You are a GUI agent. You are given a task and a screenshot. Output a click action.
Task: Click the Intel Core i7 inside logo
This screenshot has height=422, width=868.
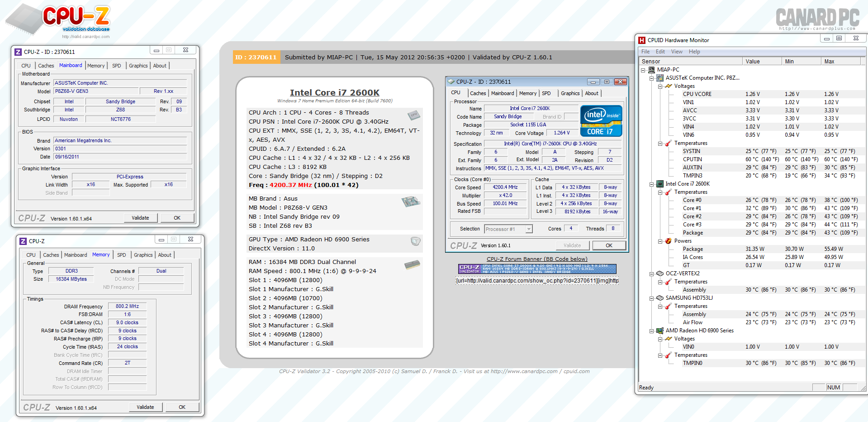pos(601,120)
